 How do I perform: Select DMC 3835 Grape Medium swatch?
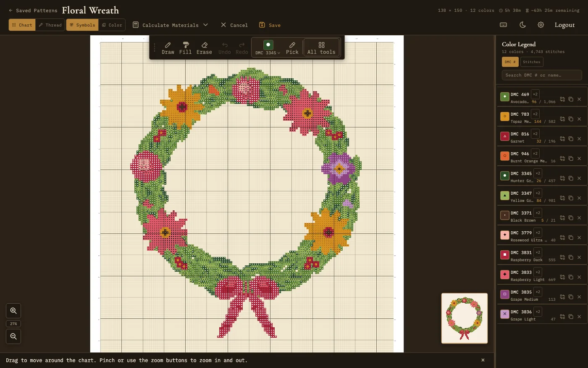(505, 294)
